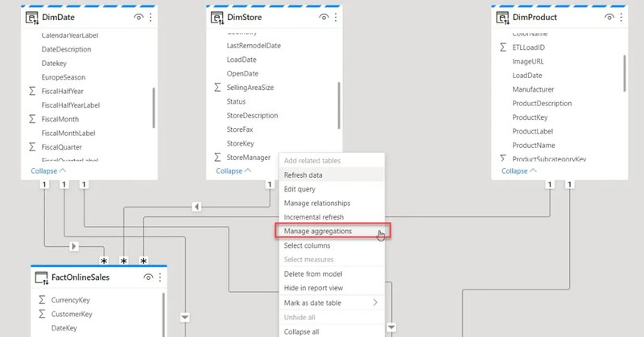
Task: Select StoreFax field in DimStore
Action: (240, 129)
